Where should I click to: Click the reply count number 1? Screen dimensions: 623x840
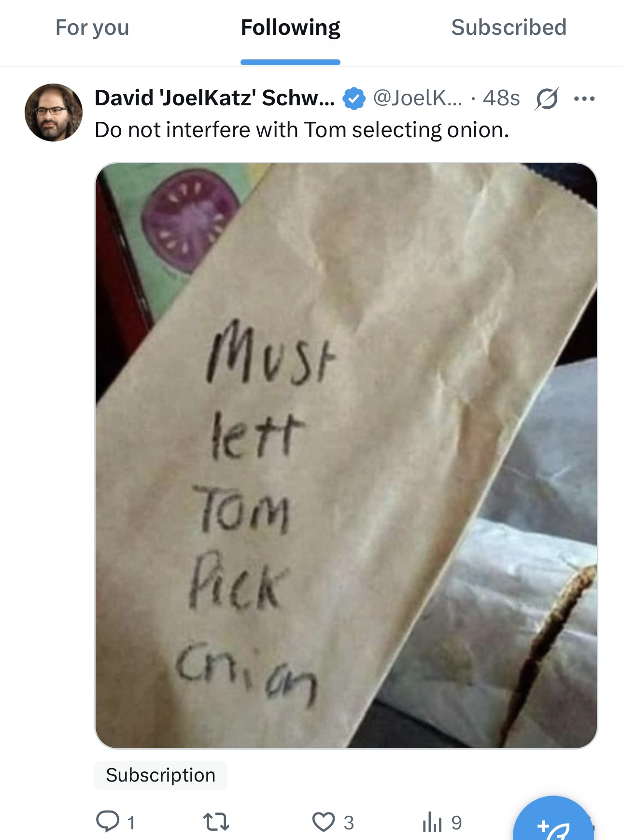pyautogui.click(x=131, y=823)
